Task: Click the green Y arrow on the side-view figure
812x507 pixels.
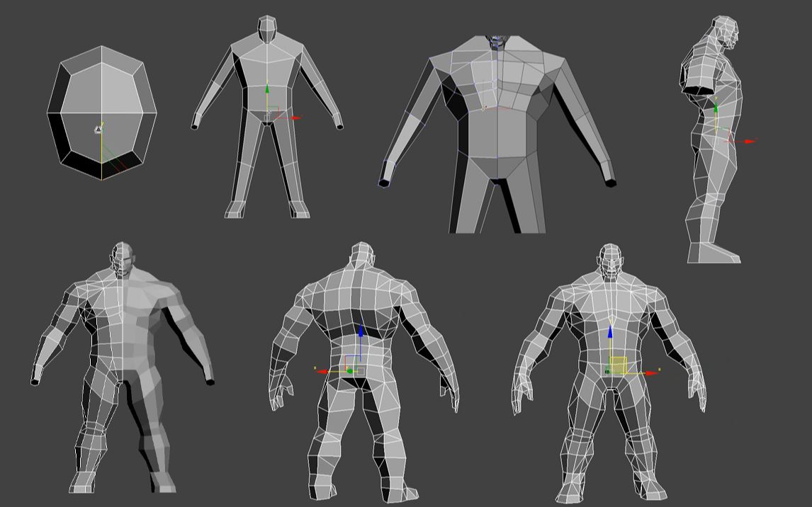Action: click(716, 108)
